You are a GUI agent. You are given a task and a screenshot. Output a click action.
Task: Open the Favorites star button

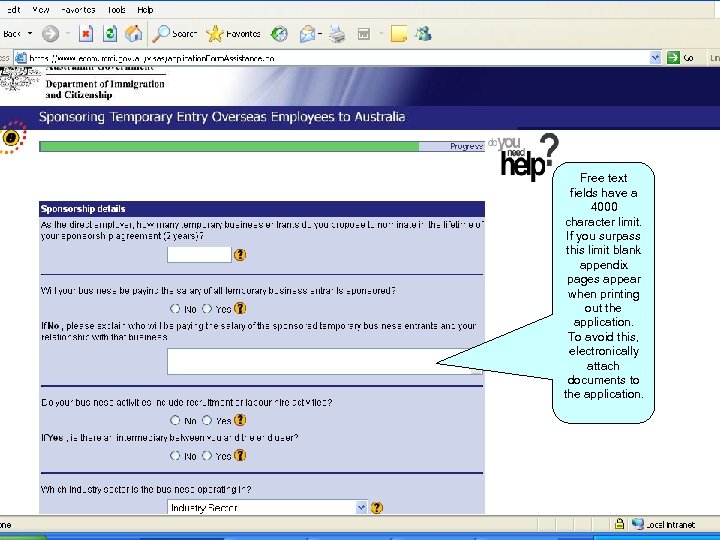click(x=233, y=34)
